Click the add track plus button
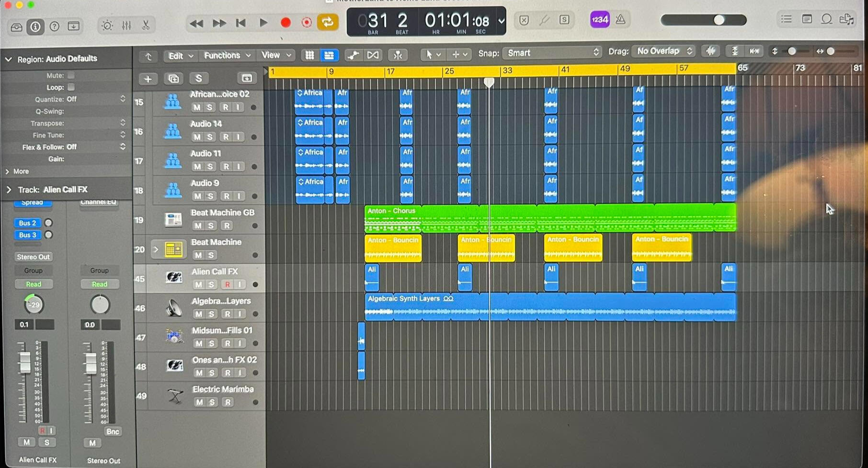The width and height of the screenshot is (868, 468). point(148,79)
